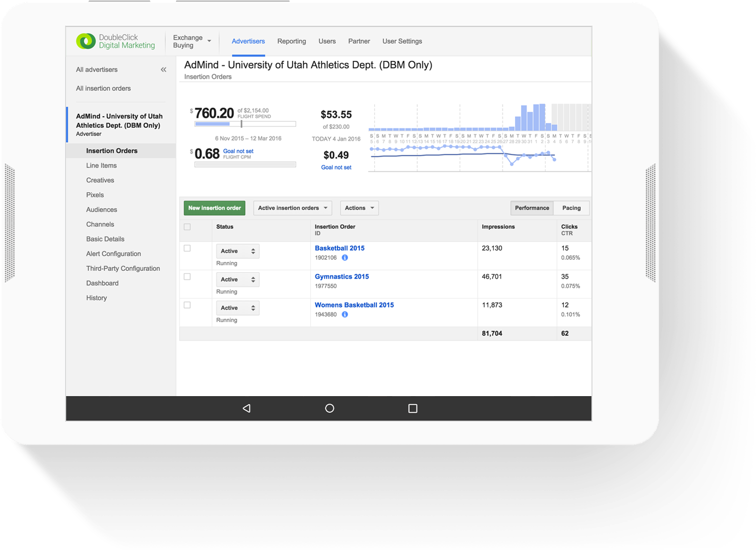
Task: Open the Exchange Buying dropdown
Action: pyautogui.click(x=192, y=41)
